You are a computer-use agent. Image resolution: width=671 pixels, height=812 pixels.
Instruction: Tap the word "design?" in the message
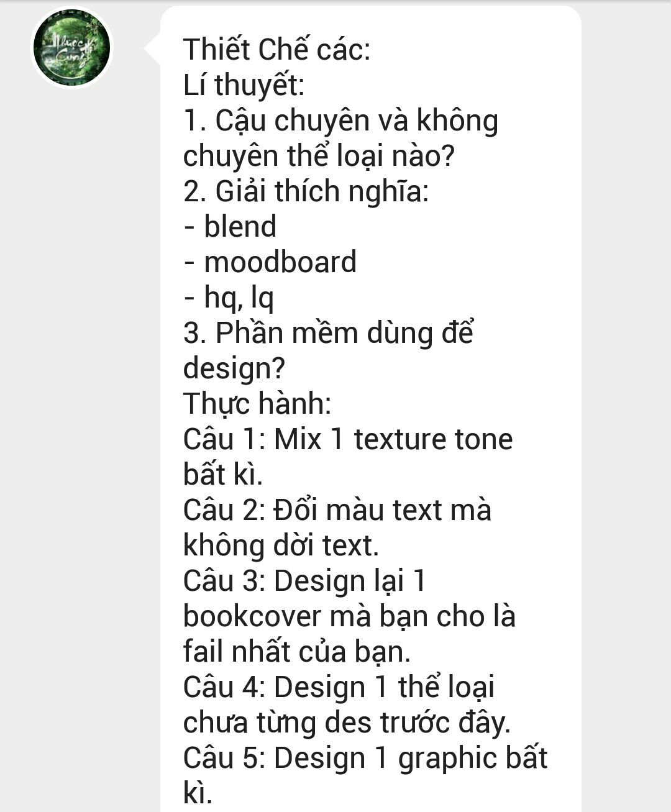[x=234, y=369]
